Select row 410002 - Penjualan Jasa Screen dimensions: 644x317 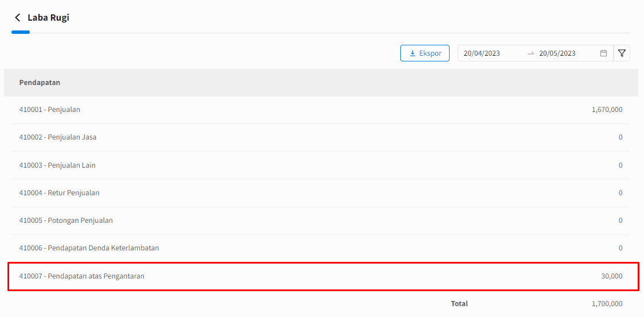click(x=321, y=137)
